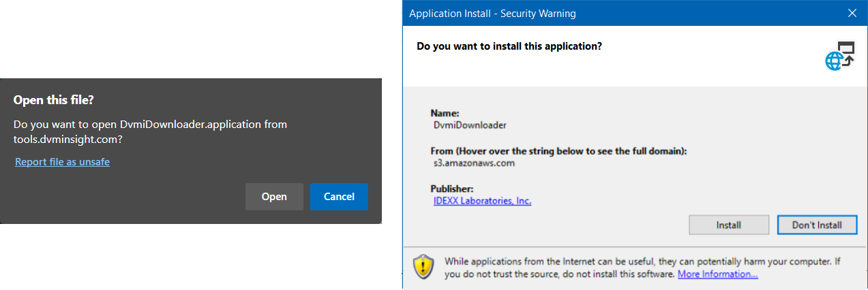868x290 pixels.
Task: Click the Publisher label
Action: point(452,189)
